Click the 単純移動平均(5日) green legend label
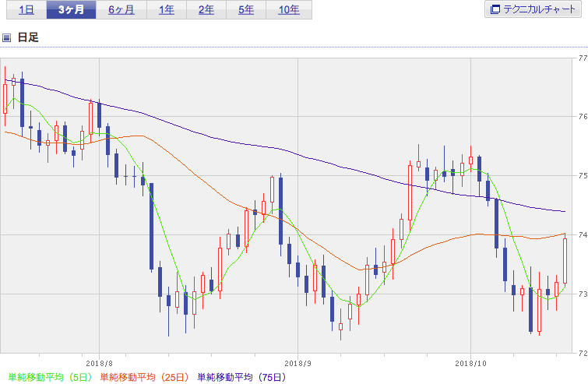 [x=50, y=377]
